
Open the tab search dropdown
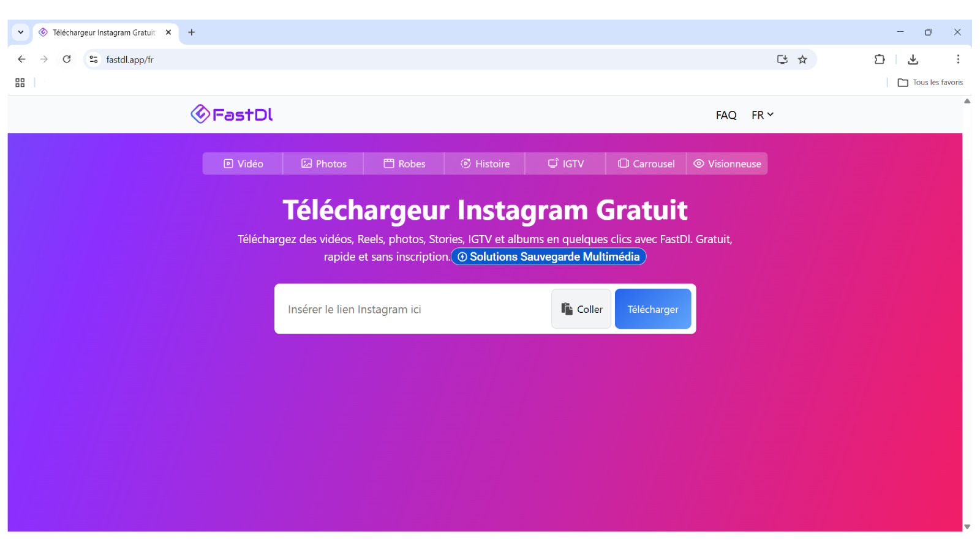pyautogui.click(x=21, y=32)
